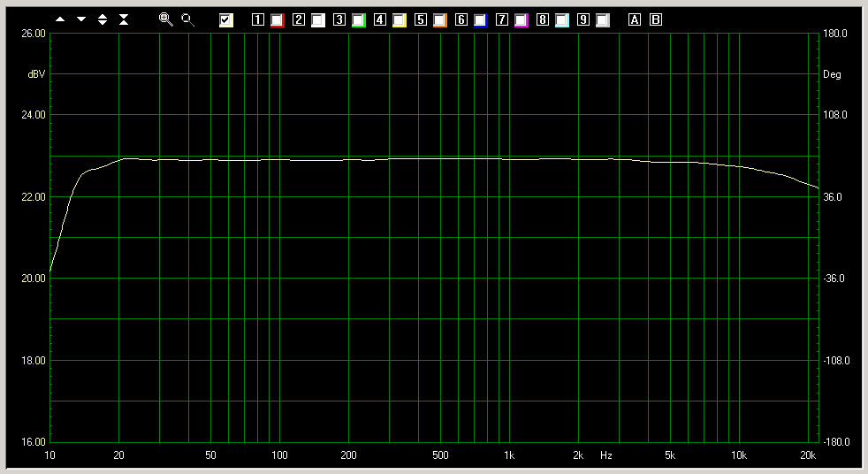This screenshot has height=474, width=868.
Task: Toggle the blue curve 6 checkbox
Action: coord(481,20)
